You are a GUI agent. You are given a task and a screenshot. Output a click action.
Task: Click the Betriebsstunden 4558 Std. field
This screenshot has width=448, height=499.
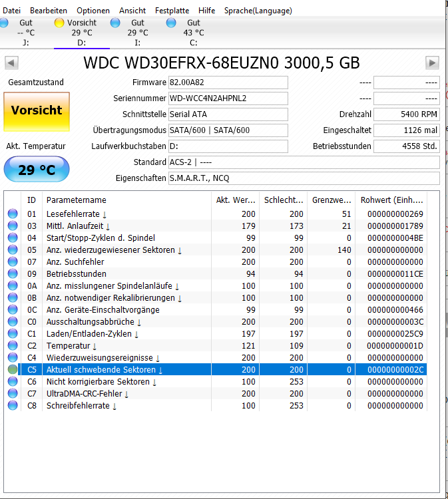tap(407, 146)
